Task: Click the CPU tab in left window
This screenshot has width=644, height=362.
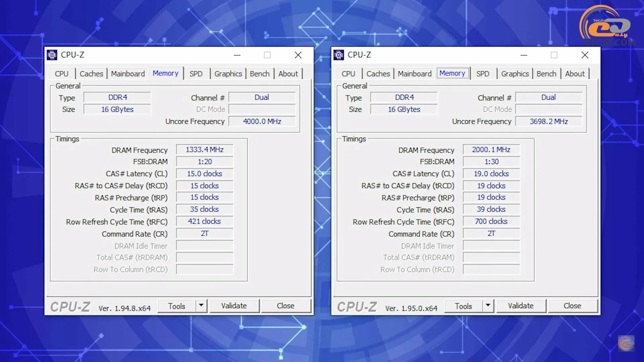Action: click(x=62, y=74)
